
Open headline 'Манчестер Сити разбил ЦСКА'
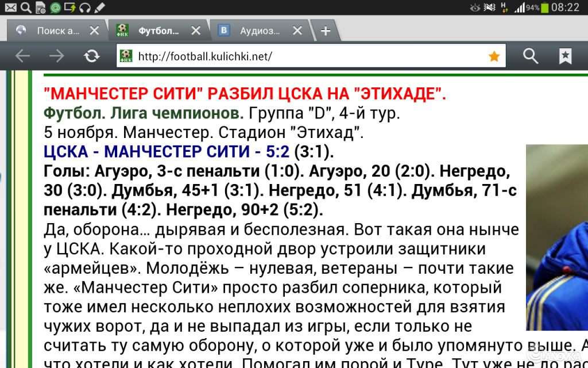(245, 94)
